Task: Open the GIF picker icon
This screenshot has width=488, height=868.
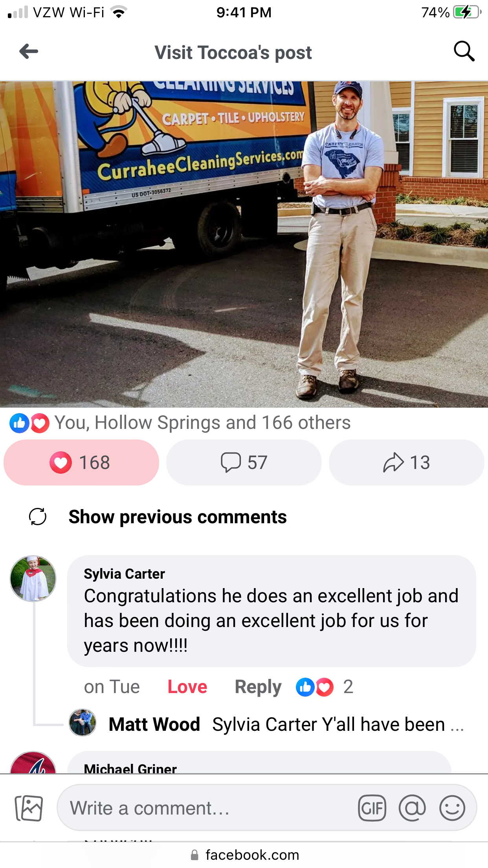Action: pyautogui.click(x=372, y=808)
